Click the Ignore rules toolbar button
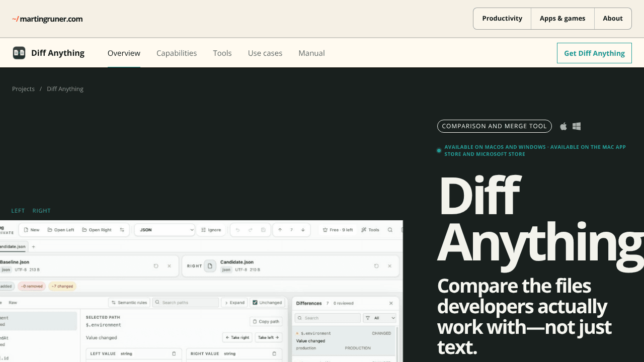Screen dimensions: 644x362 (211, 230)
